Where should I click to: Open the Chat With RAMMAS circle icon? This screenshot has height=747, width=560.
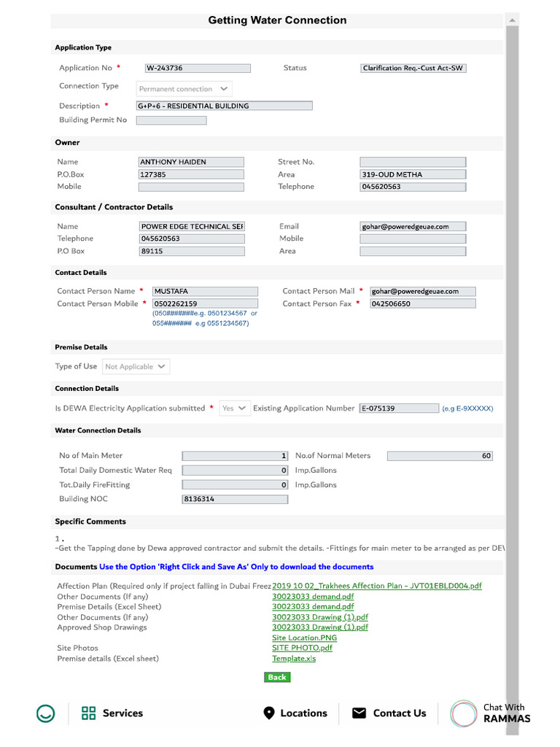point(464,713)
